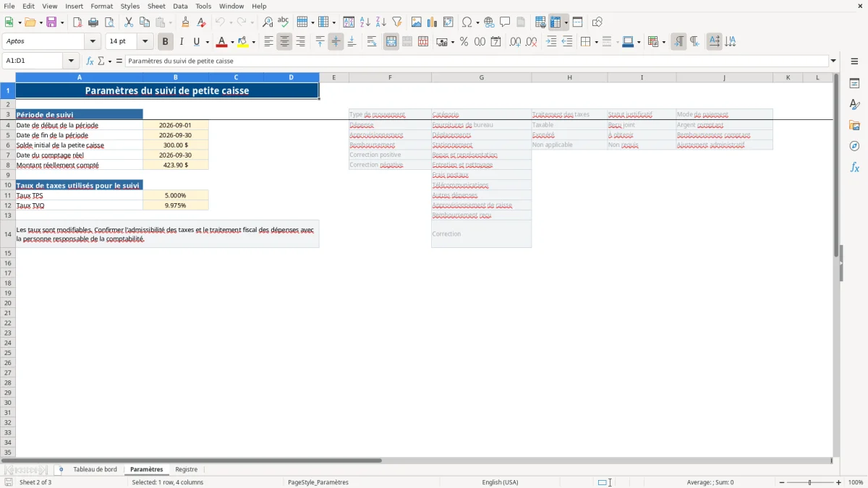This screenshot has height=488, width=868.
Task: Sort ascending using toolbar icon
Action: pos(365,22)
